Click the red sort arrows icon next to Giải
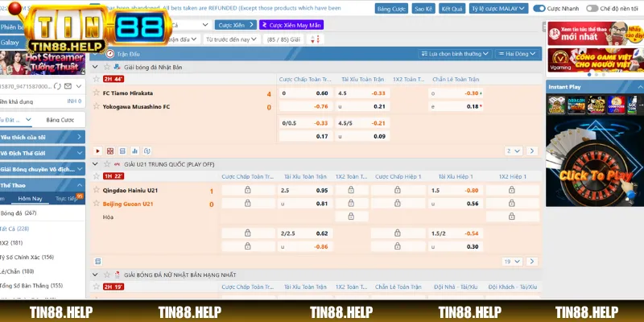The width and height of the screenshot is (644, 322). click(x=314, y=39)
